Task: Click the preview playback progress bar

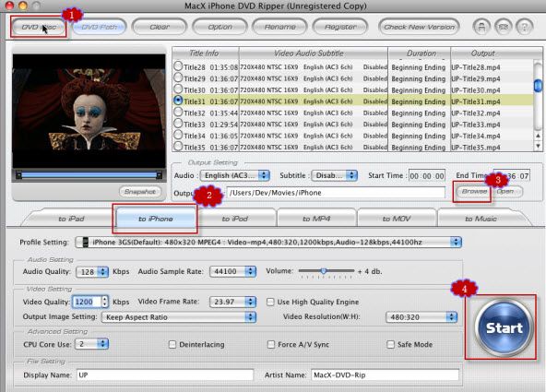Action: (89, 175)
